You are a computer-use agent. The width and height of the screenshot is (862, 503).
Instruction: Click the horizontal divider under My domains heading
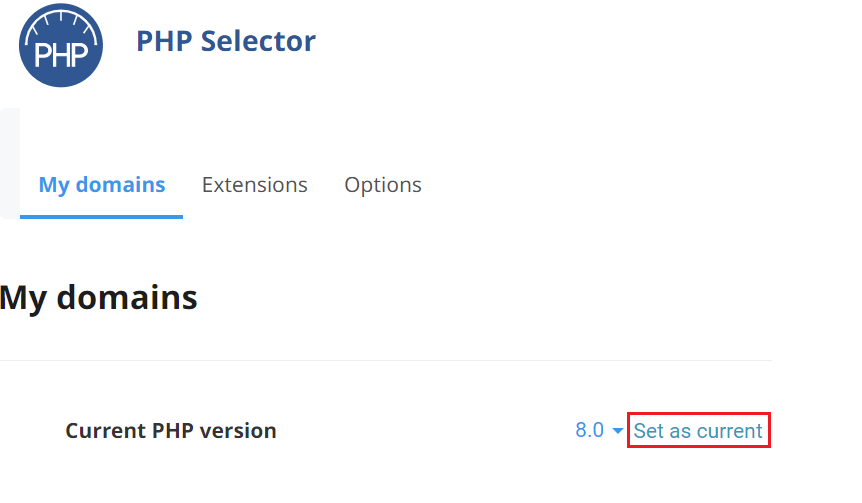pos(386,360)
